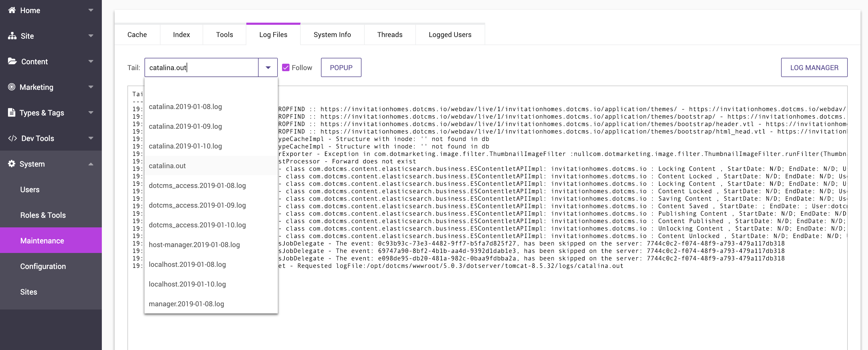This screenshot has width=868, height=350.
Task: Select catalina.2019-01-10.log option
Action: pyautogui.click(x=185, y=146)
